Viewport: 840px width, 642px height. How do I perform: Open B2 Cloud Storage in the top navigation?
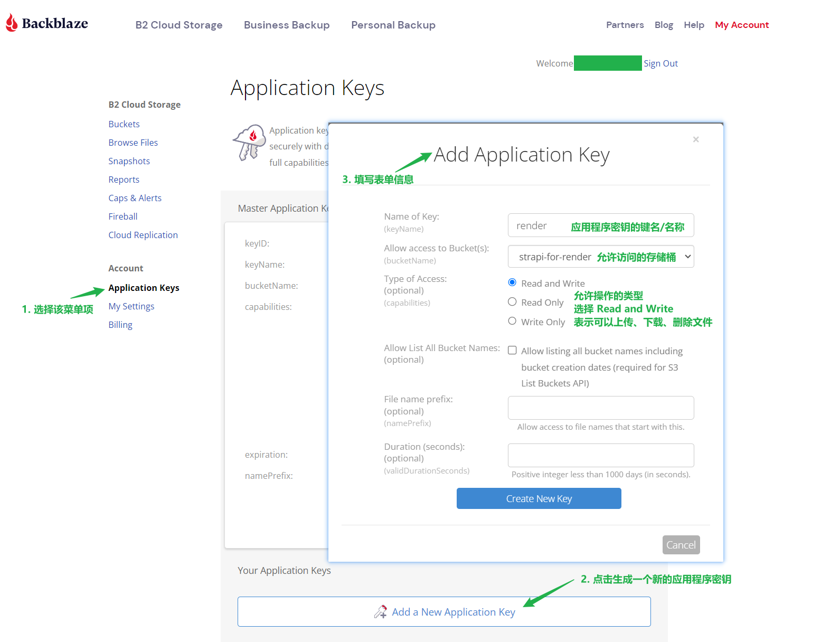coord(179,25)
